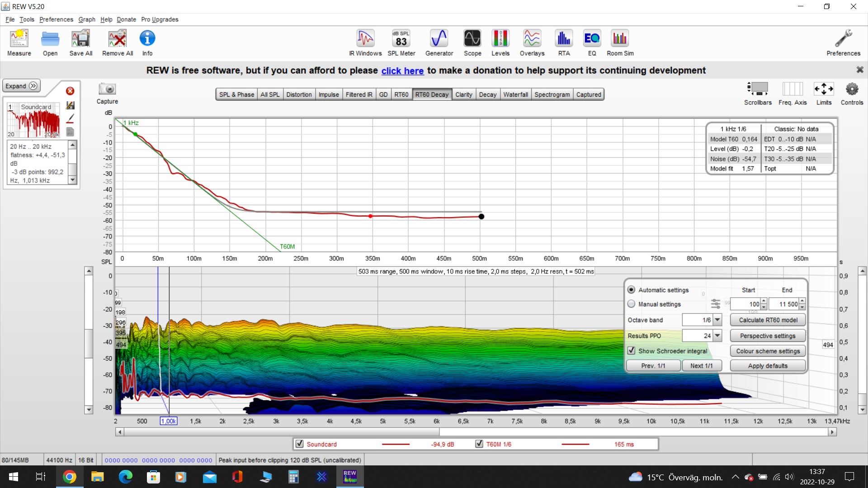The width and height of the screenshot is (868, 488).
Task: Open manual settings sliders icon
Action: pos(715,304)
